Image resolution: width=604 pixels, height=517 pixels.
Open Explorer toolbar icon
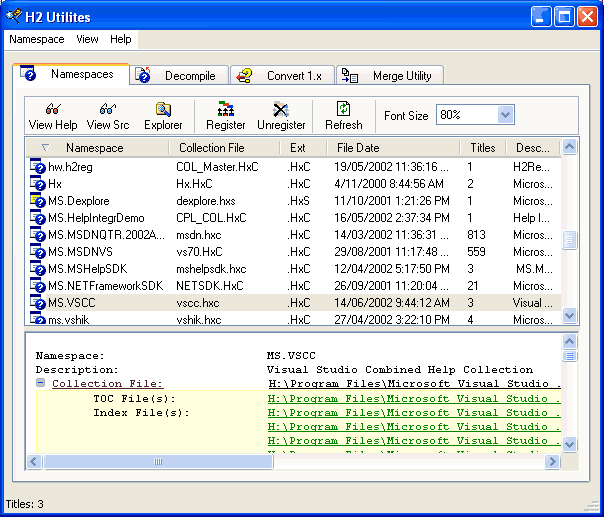[x=163, y=109]
